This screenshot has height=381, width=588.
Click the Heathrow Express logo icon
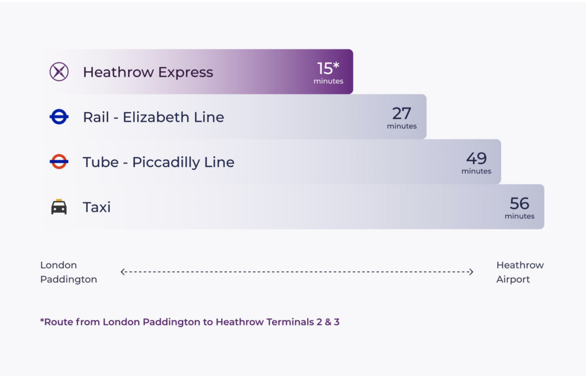(59, 72)
